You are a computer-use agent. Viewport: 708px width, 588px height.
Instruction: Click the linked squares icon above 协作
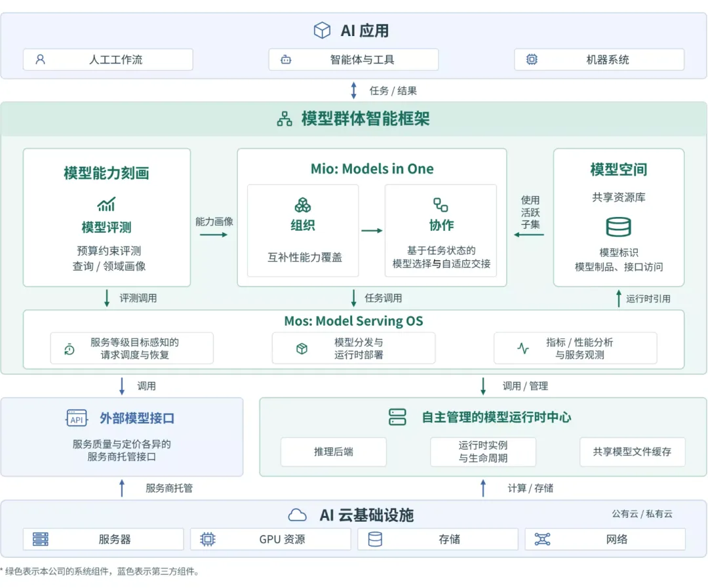441,205
